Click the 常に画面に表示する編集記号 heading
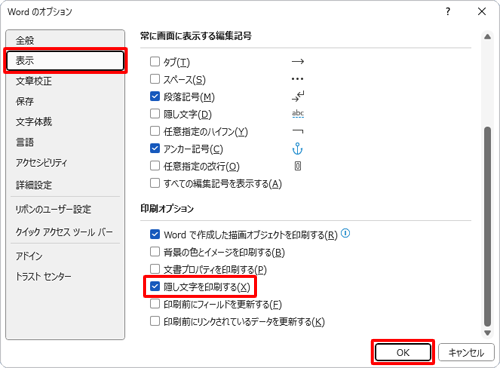The width and height of the screenshot is (500, 368). [196, 36]
